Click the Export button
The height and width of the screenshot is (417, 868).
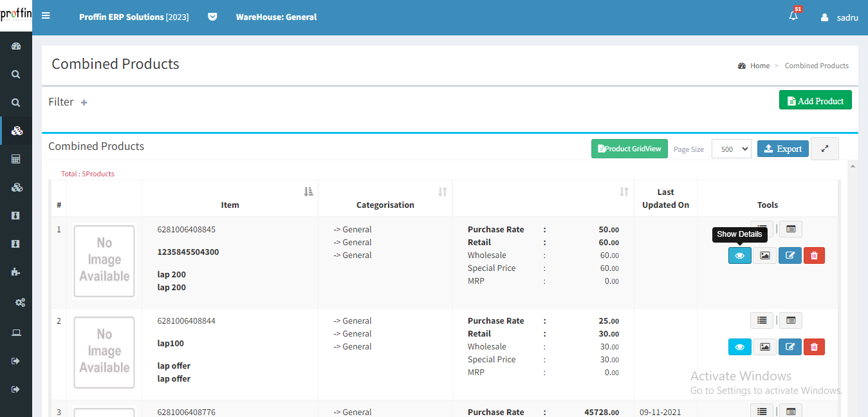coord(782,149)
